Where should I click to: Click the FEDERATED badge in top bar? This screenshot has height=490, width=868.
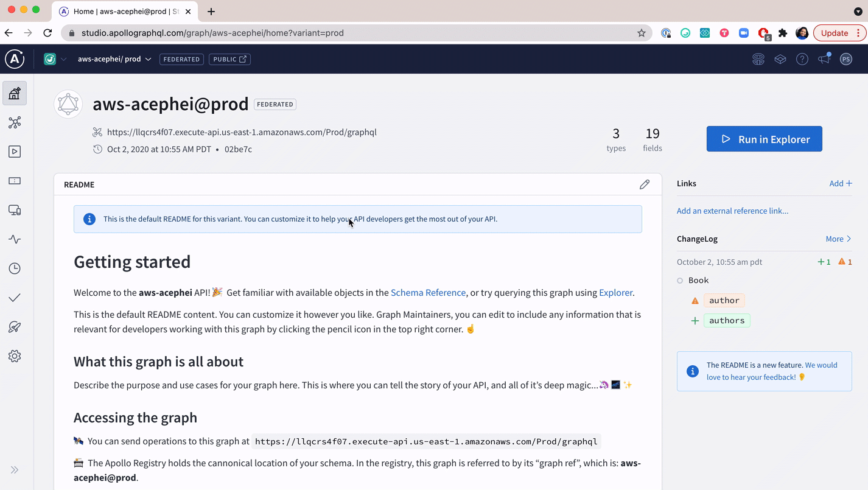click(x=181, y=59)
